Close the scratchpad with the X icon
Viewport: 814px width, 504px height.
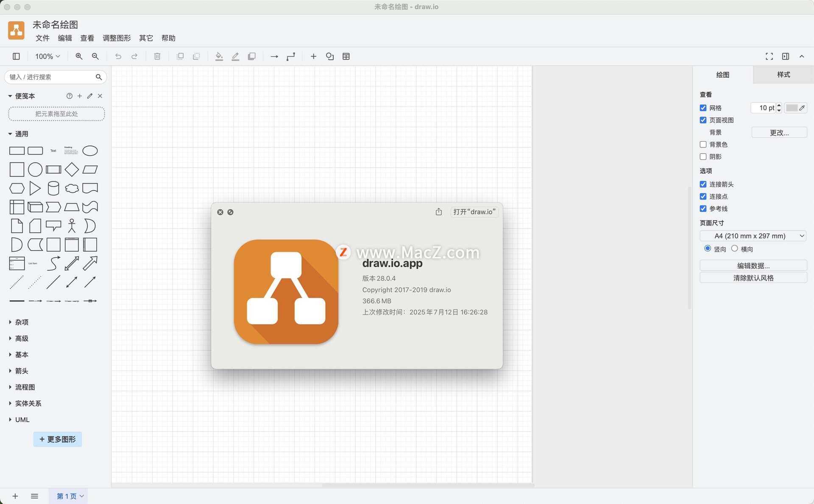click(x=100, y=96)
